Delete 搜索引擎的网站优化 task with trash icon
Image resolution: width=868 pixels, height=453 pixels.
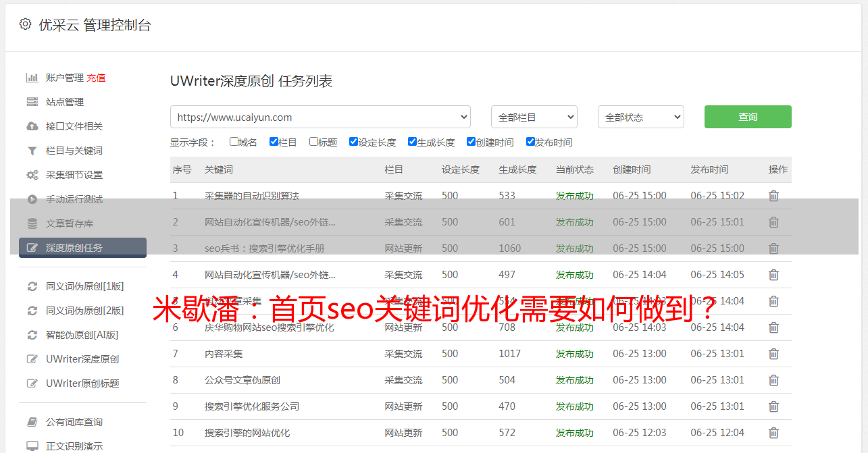[773, 433]
